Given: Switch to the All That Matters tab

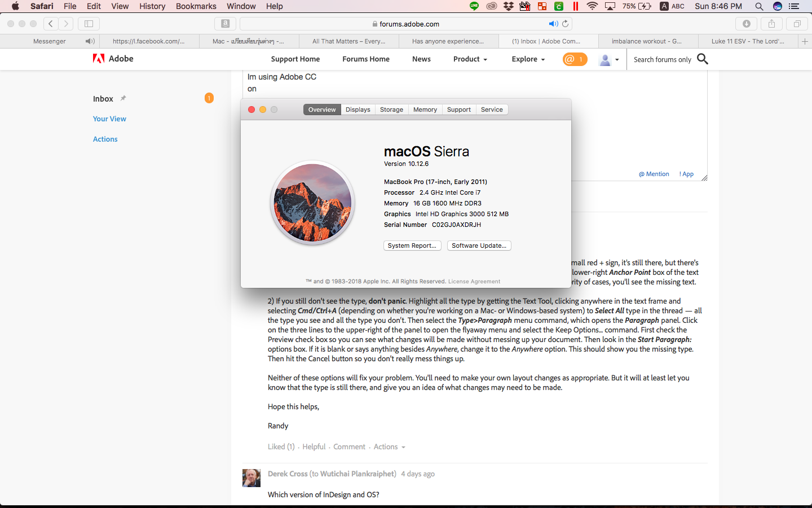Looking at the screenshot, I should (x=349, y=41).
